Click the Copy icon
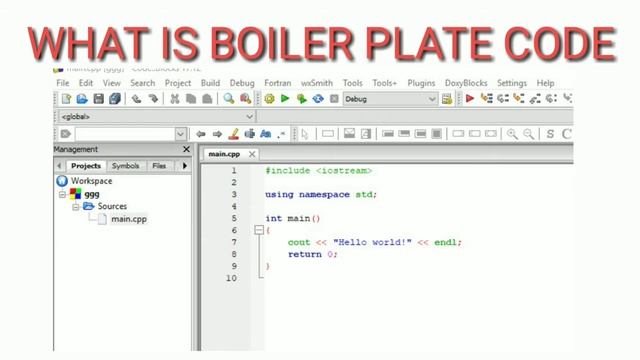 click(x=191, y=99)
